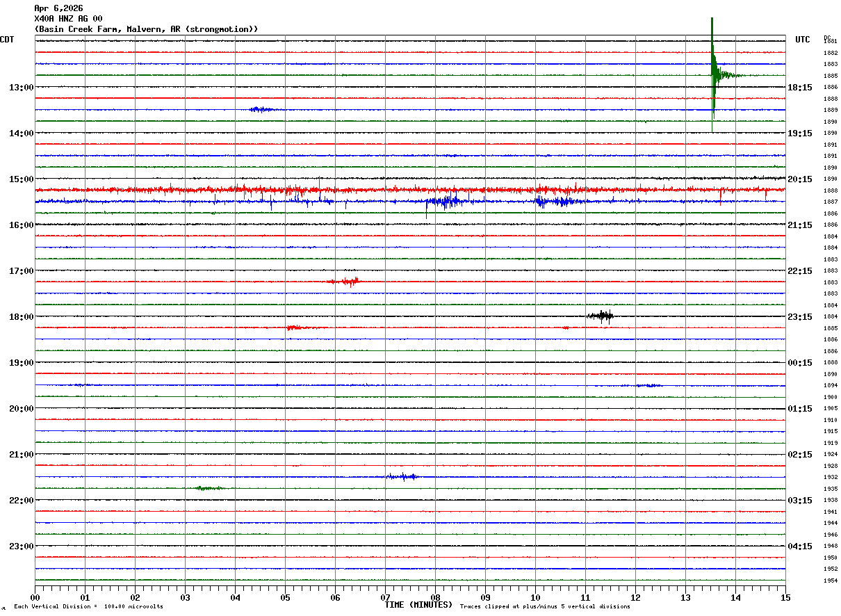Select the 04:15 UTC time label
The image size is (841, 616).
[800, 546]
